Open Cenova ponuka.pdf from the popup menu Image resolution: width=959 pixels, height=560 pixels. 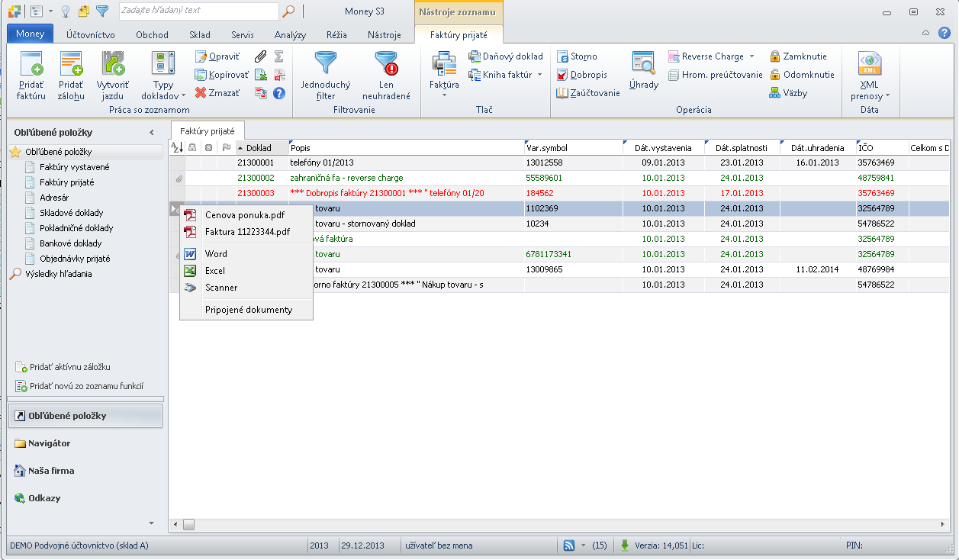(246, 215)
